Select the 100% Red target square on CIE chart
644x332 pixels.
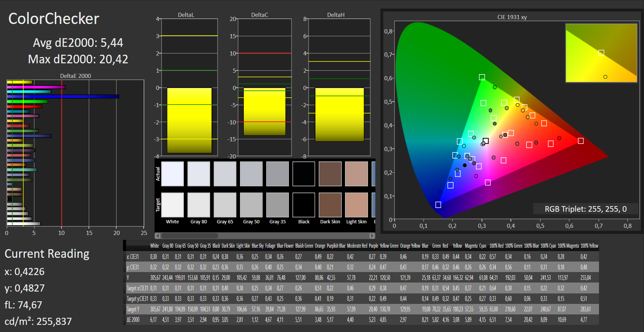coord(581,141)
